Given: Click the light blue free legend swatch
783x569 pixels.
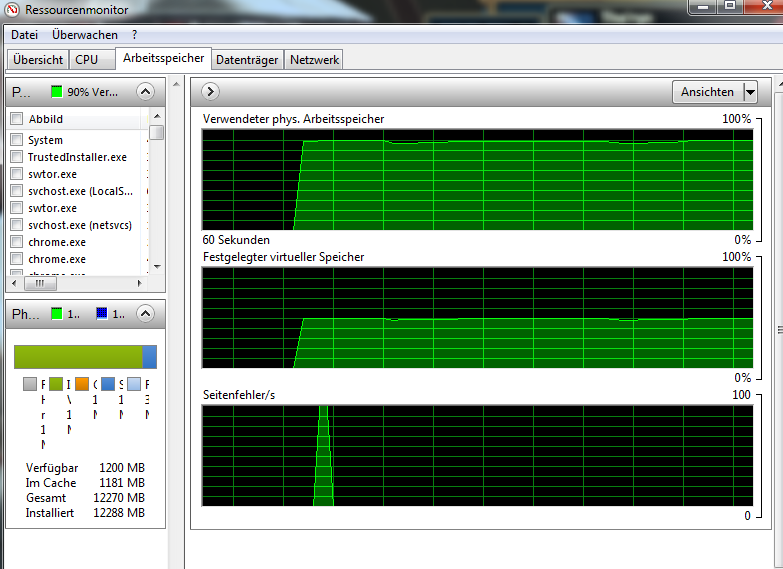Looking at the screenshot, I should coord(134,384).
